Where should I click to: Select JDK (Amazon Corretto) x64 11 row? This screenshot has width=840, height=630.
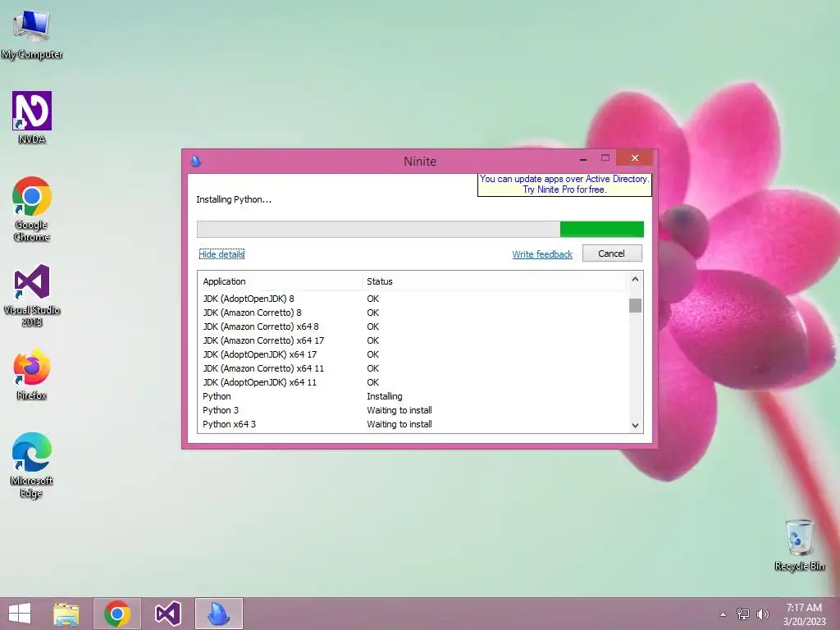[413, 368]
